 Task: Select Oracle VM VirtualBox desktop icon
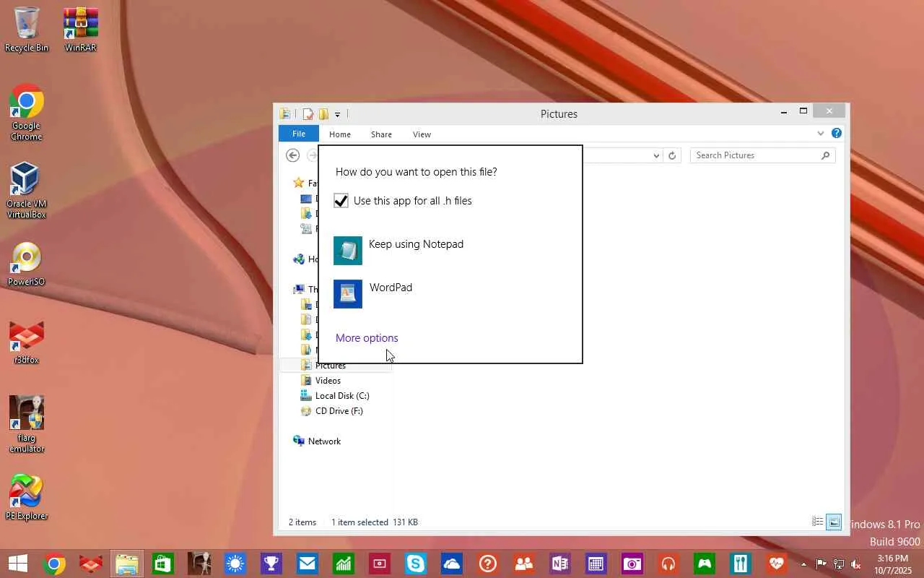(27, 191)
